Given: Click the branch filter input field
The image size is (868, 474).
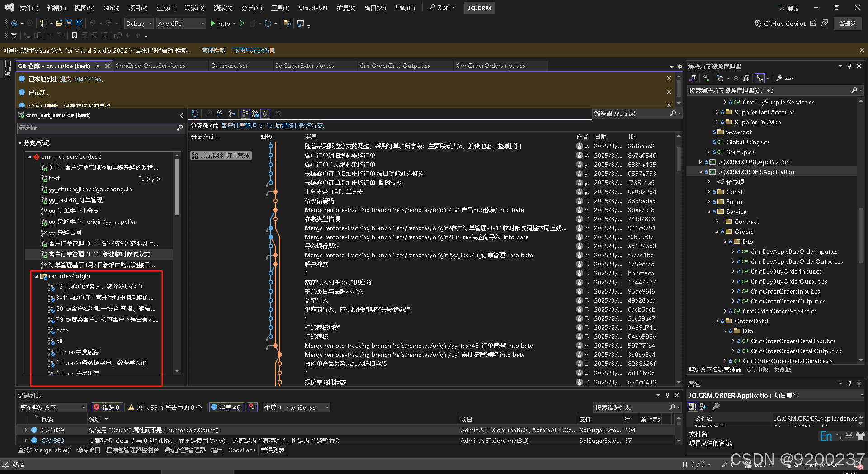Looking at the screenshot, I should 96,128.
